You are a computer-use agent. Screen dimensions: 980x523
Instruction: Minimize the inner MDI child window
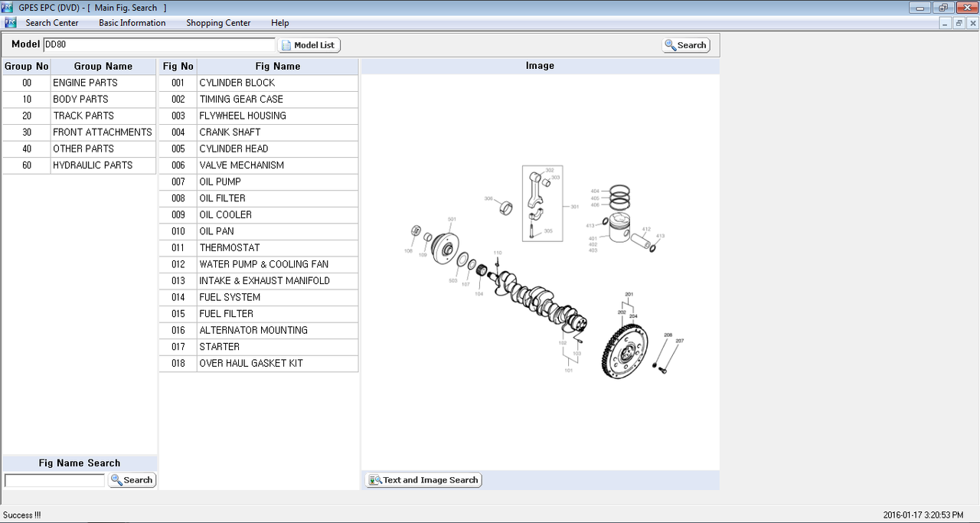coord(946,23)
